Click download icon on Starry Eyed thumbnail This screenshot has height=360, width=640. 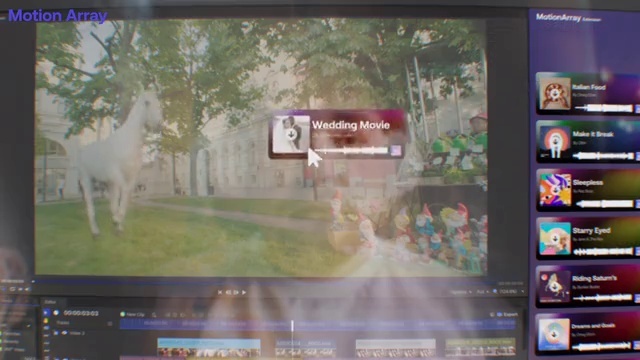coord(554,238)
